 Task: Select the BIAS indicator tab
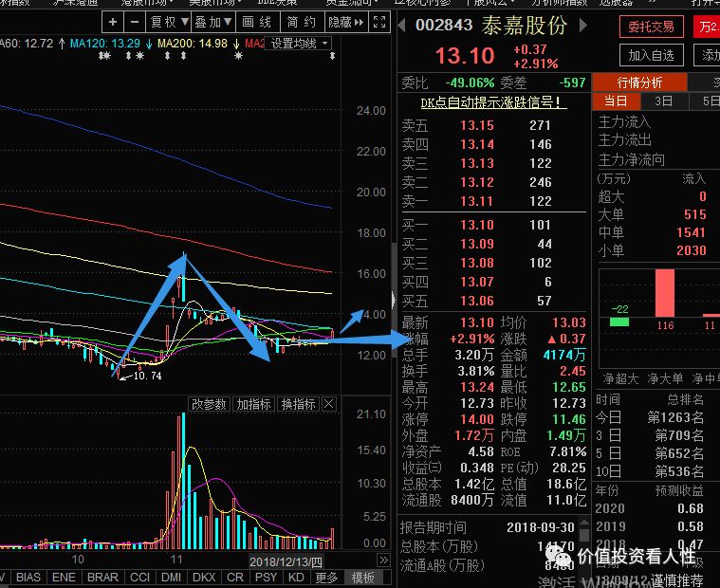(x=28, y=577)
